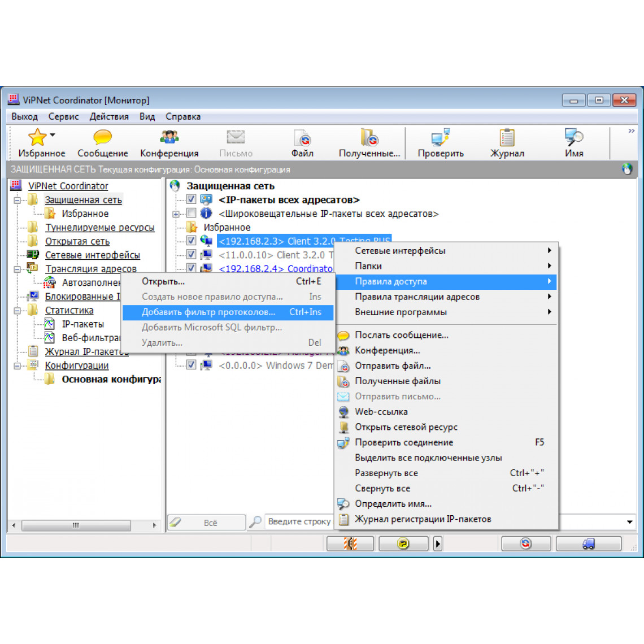The width and height of the screenshot is (644, 644).
Task: Select the IP-пакеты statistics tree item
Action: 82,324
